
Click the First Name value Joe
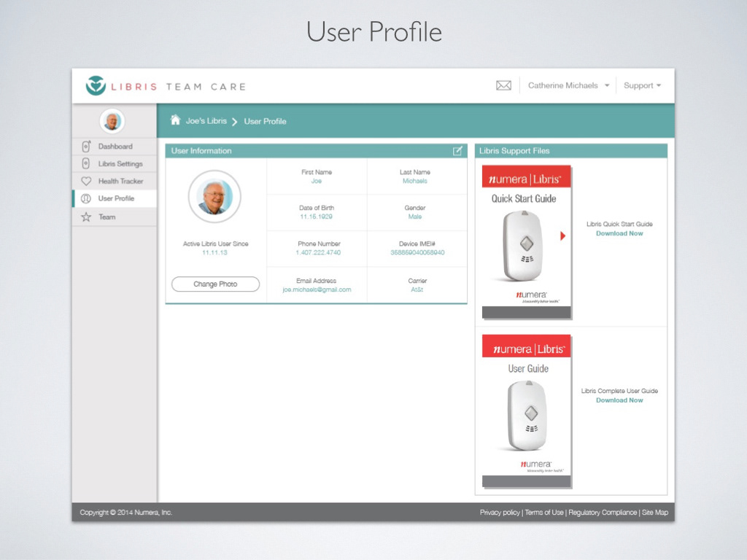coord(317,181)
